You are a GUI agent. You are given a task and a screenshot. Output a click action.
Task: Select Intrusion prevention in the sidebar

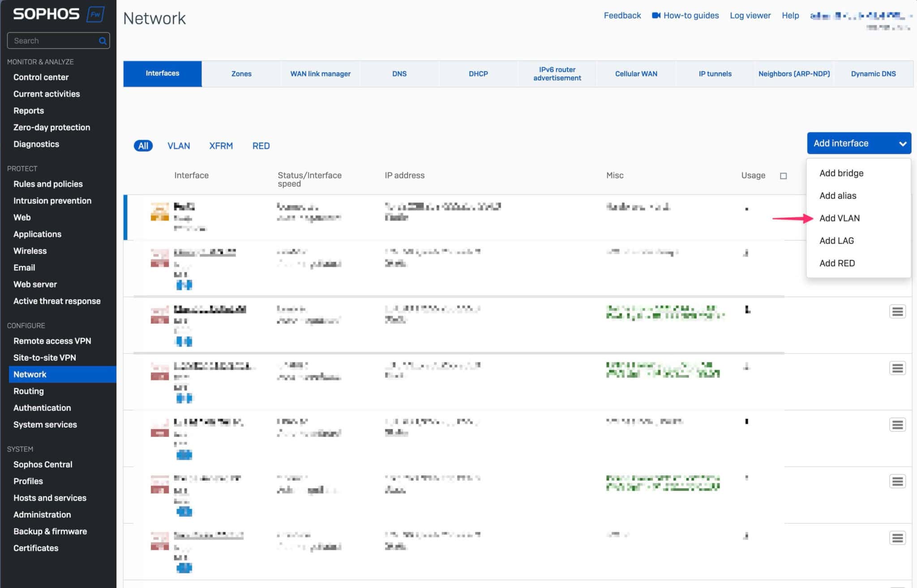pyautogui.click(x=52, y=200)
